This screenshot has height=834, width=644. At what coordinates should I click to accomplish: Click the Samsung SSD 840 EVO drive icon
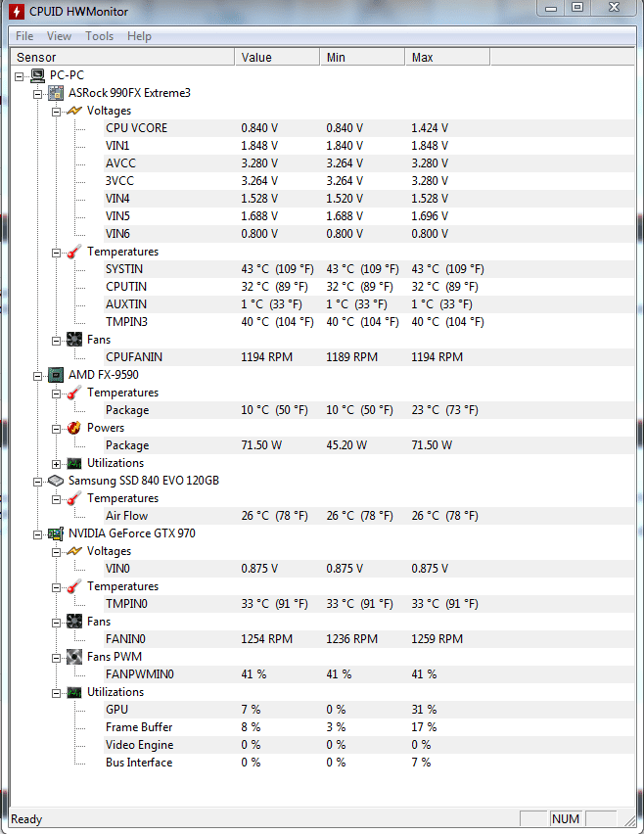[56, 481]
